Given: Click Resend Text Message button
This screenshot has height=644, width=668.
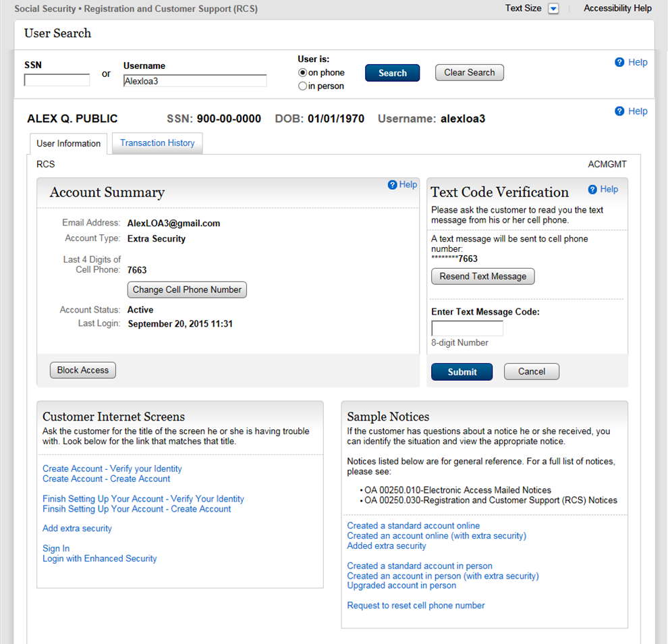Looking at the screenshot, I should tap(482, 276).
